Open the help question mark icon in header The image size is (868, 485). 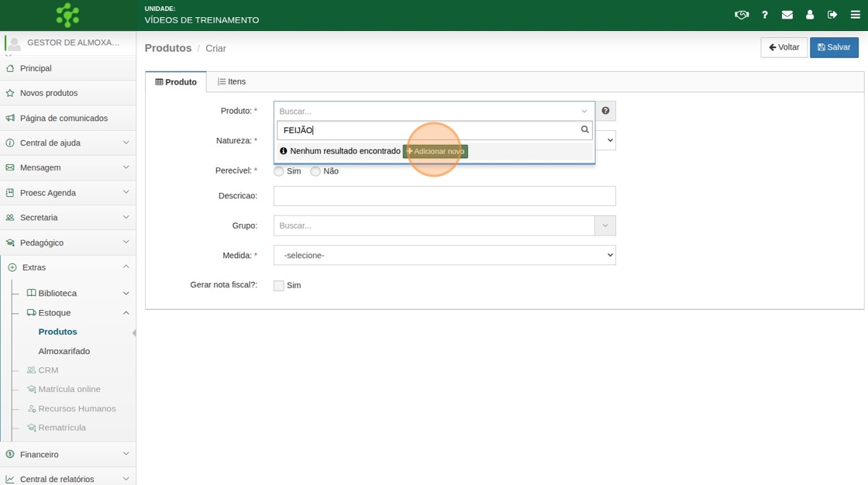765,15
